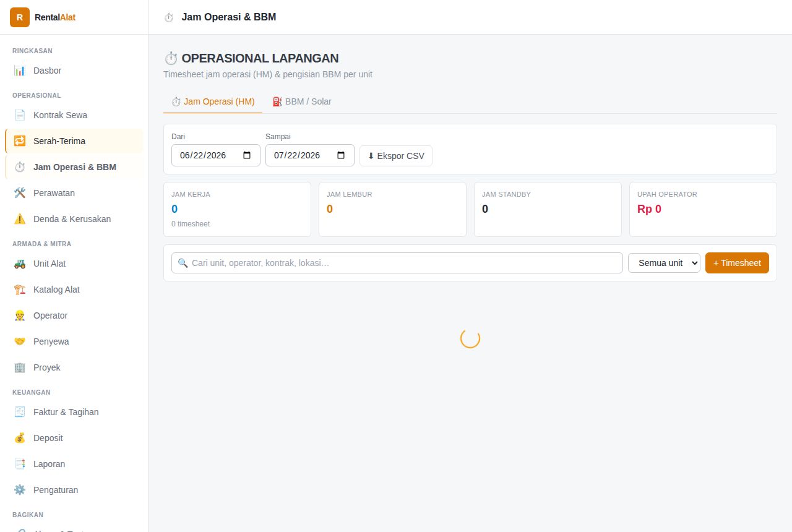Click the Kontrak Sewa document icon
792x532 pixels.
[x=20, y=115]
